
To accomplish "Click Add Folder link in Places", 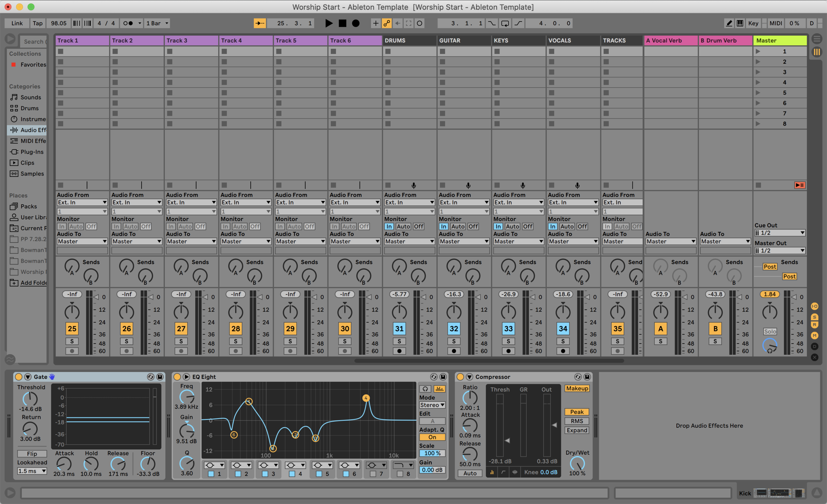I will 33,282.
